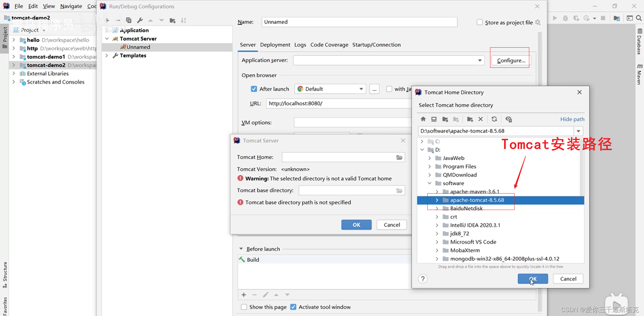Image resolution: width=644 pixels, height=316 pixels.
Task: Switch to the Deployment tab
Action: point(275,45)
